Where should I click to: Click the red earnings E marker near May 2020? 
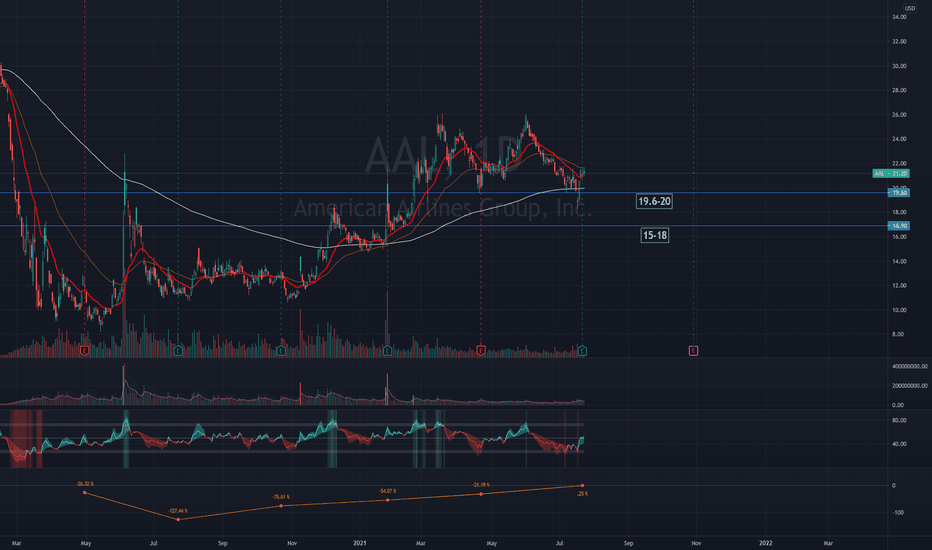(x=84, y=351)
